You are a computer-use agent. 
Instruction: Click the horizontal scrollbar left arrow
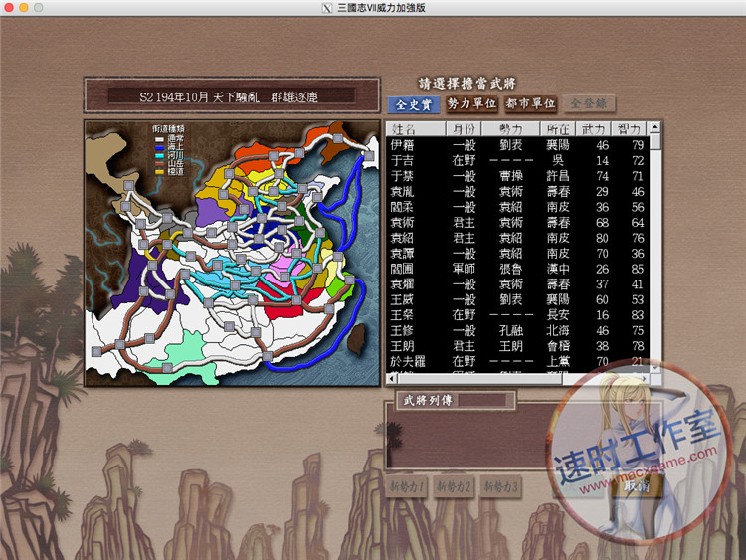coord(392,379)
